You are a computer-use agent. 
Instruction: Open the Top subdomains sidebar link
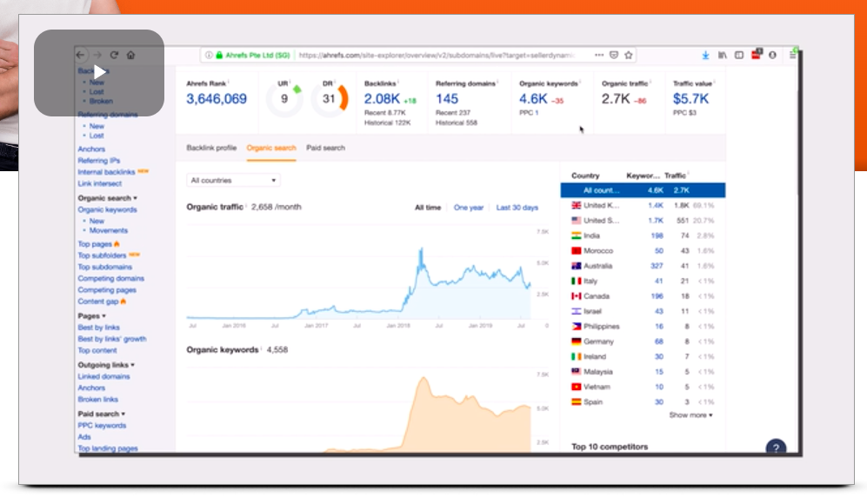[x=105, y=267]
